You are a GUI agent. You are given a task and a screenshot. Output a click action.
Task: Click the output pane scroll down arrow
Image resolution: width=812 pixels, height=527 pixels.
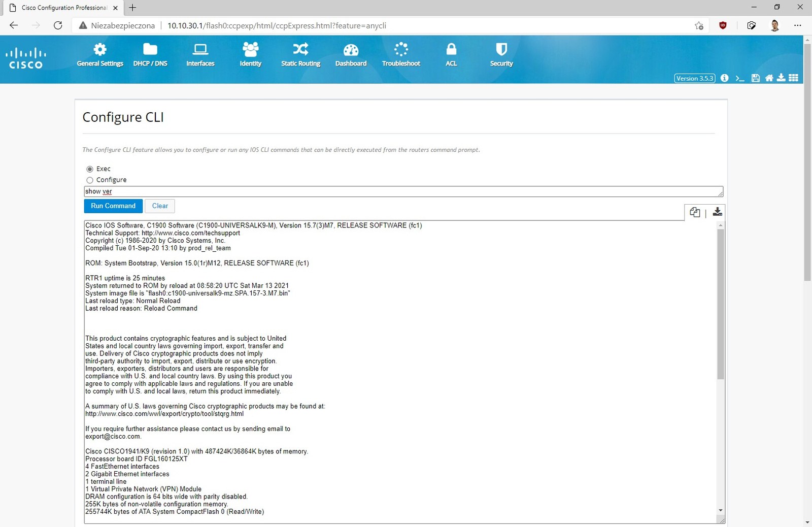pyautogui.click(x=720, y=510)
